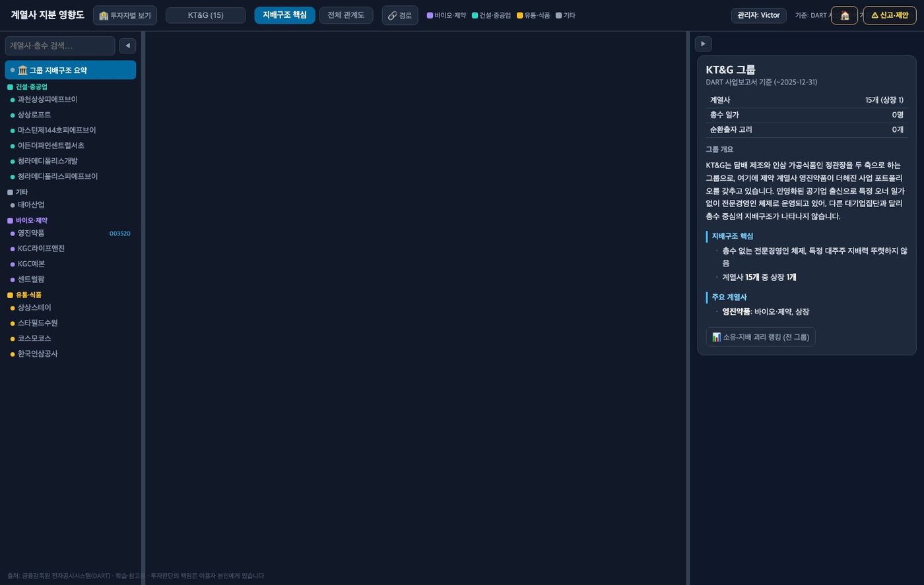Select KGC예본 in the affiliate list
The width and height of the screenshot is (924, 585).
pyautogui.click(x=71, y=264)
